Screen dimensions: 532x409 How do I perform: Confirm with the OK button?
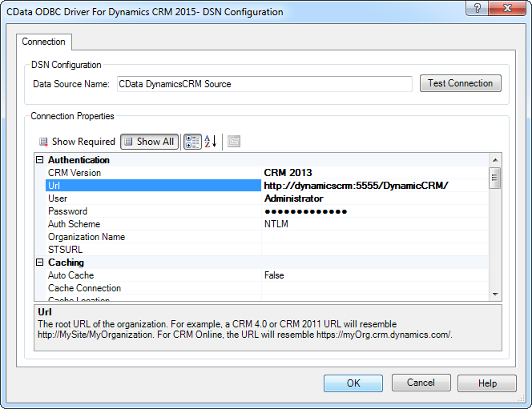pos(353,383)
